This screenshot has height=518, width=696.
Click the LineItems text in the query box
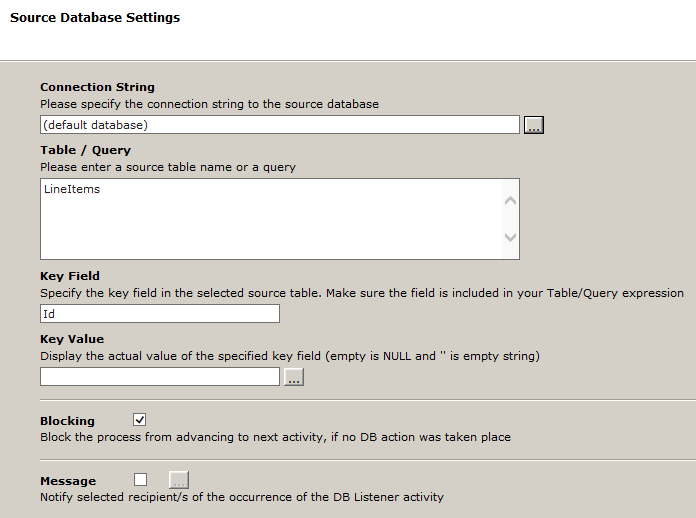(72, 189)
